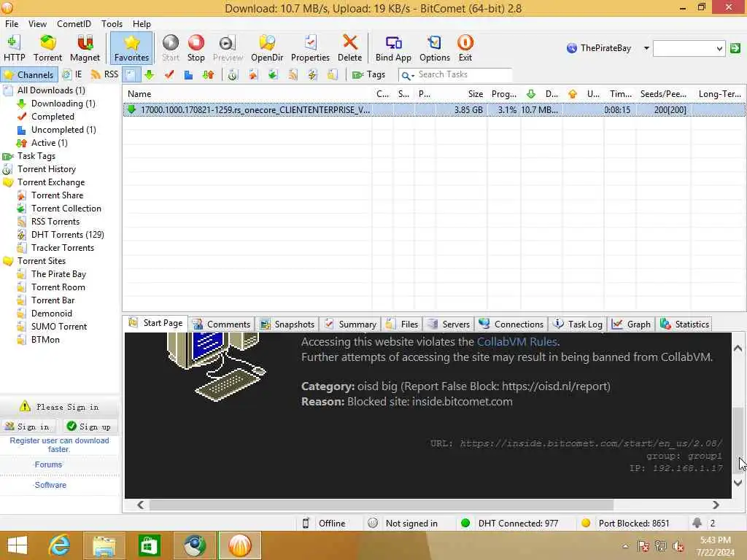Open the Search Tasks magnifier dropdown
Image resolution: width=747 pixels, height=560 pixels.
pos(407,75)
